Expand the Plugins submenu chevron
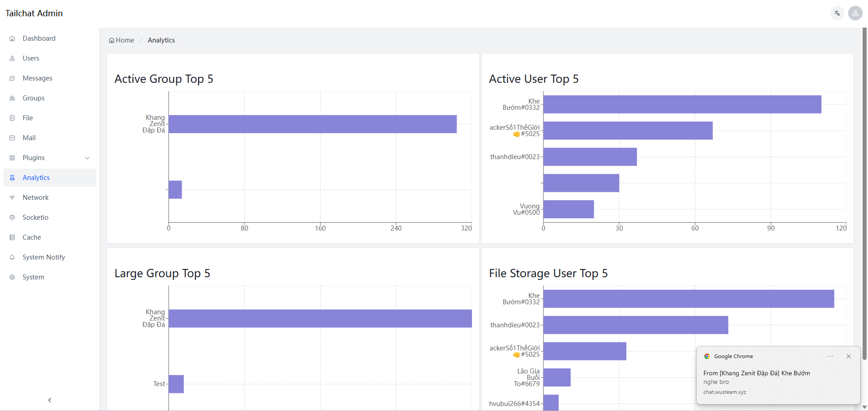 click(x=87, y=158)
